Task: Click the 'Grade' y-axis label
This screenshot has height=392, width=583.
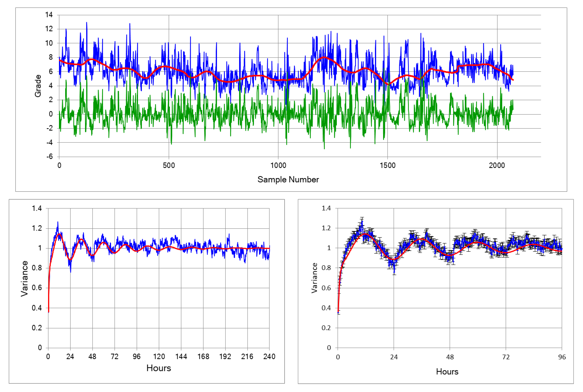Action: click(38, 86)
